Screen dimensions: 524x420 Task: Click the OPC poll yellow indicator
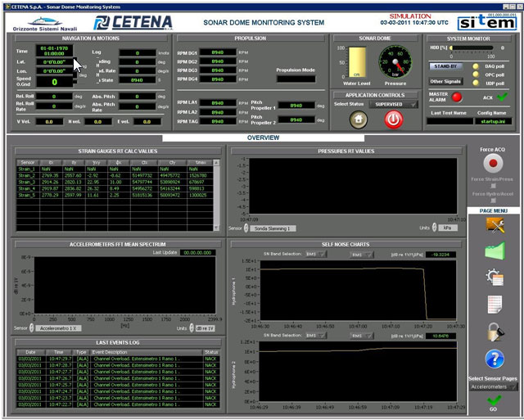point(476,75)
